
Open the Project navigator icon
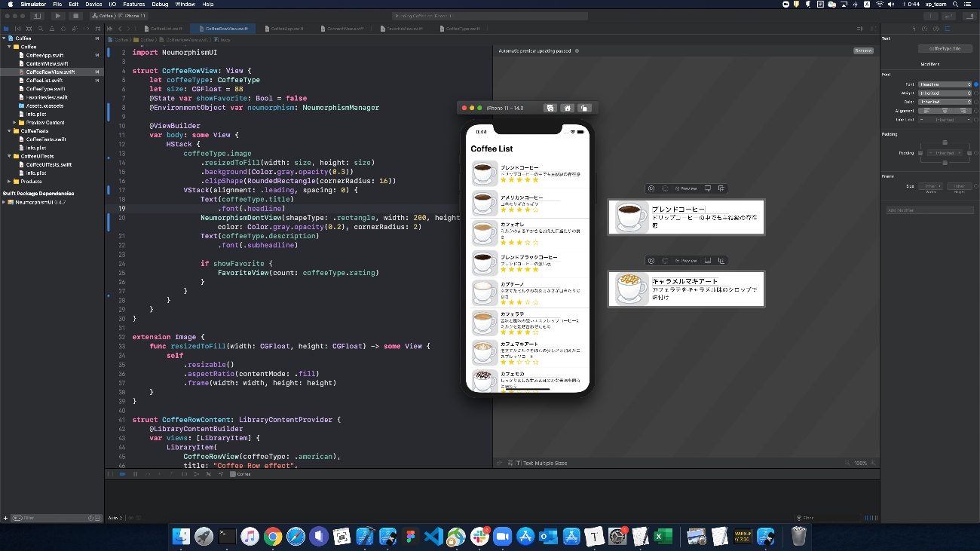click(x=6, y=28)
